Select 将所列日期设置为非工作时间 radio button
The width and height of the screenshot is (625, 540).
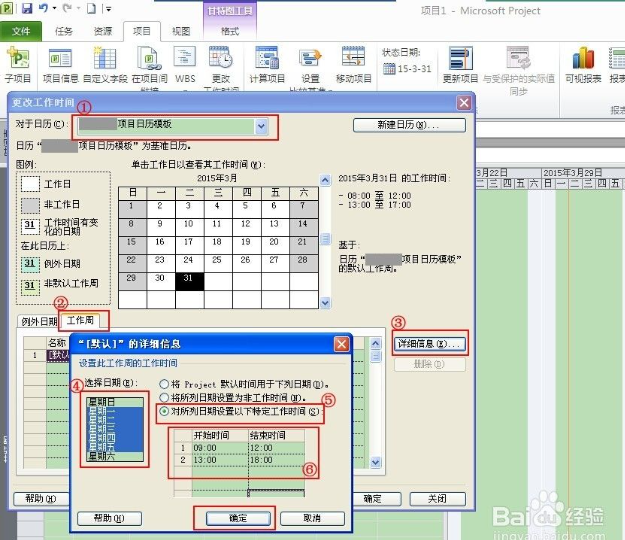coord(165,397)
